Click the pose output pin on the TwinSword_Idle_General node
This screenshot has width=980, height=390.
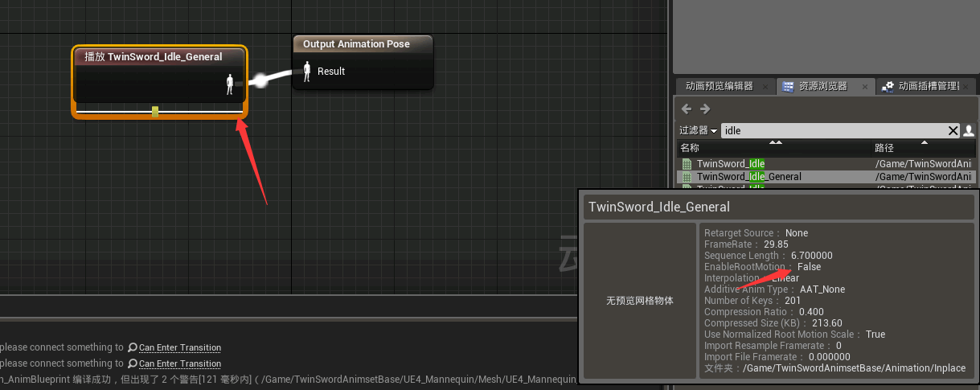pyautogui.click(x=230, y=83)
